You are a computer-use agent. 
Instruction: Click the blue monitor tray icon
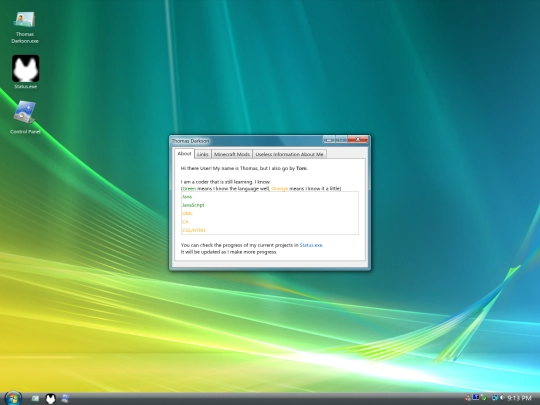click(476, 397)
